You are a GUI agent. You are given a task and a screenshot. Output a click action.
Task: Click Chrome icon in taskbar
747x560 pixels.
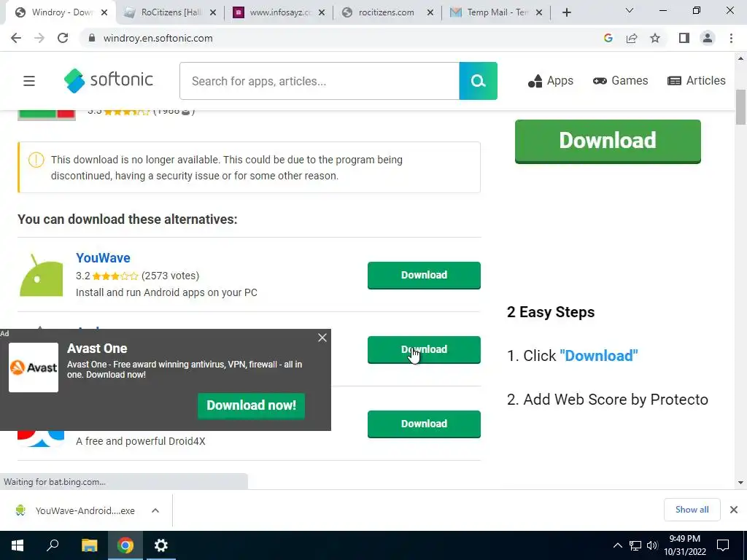[125, 545]
